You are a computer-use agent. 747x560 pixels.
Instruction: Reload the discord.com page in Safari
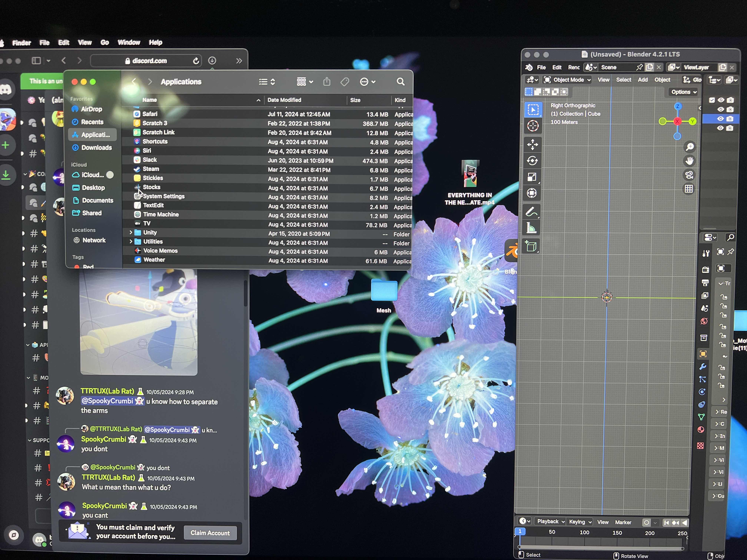coord(196,61)
